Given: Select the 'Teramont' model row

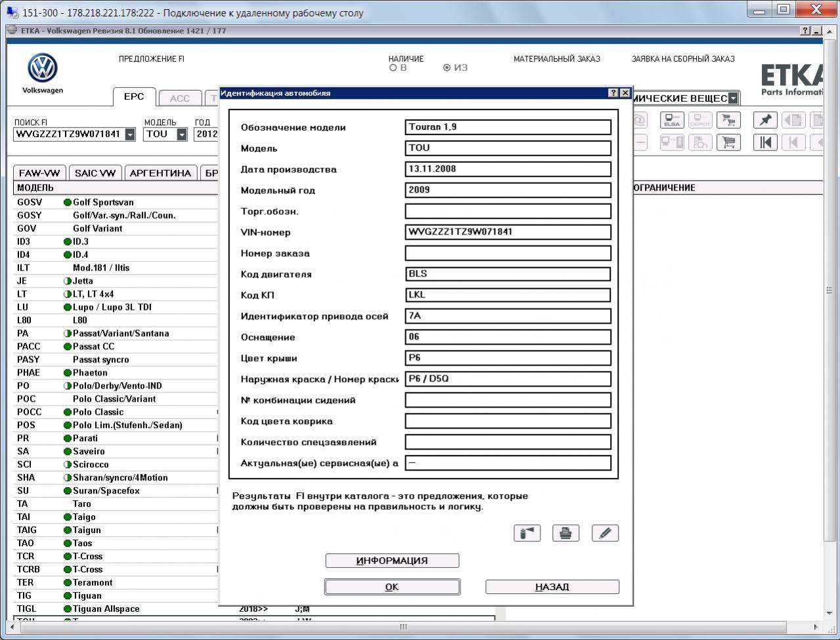Looking at the screenshot, I should pyautogui.click(x=116, y=583).
